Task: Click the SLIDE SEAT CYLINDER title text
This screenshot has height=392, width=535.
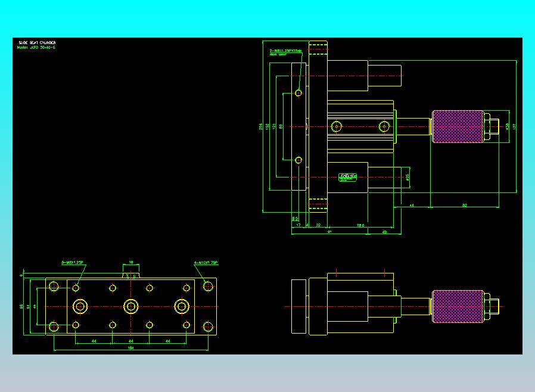Action: [x=37, y=43]
